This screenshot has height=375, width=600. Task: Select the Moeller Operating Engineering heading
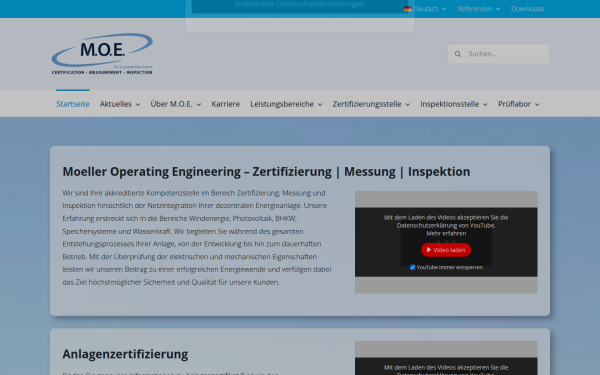pyautogui.click(x=266, y=171)
